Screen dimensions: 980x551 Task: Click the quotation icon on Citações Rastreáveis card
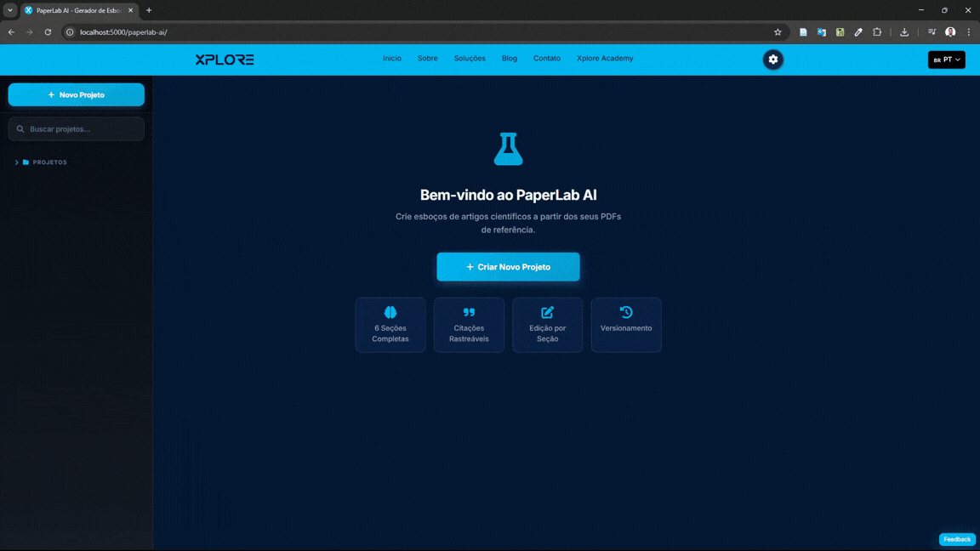[469, 312]
